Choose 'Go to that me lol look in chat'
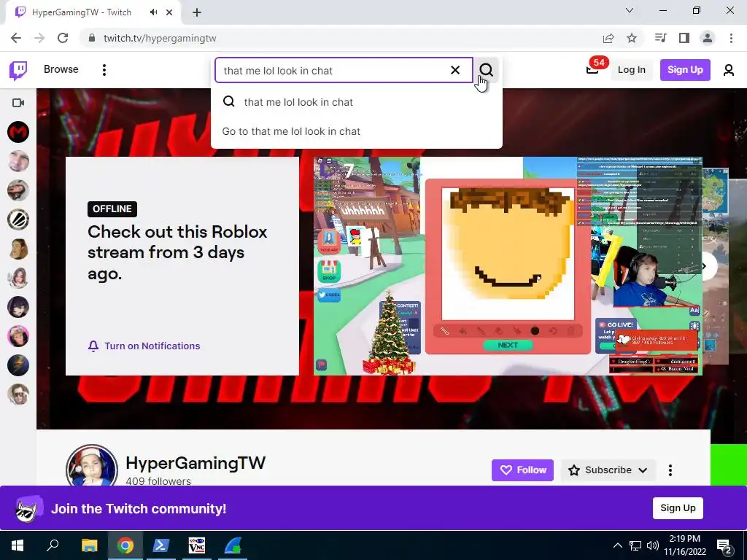Viewport: 747px width, 560px height. click(x=356, y=131)
